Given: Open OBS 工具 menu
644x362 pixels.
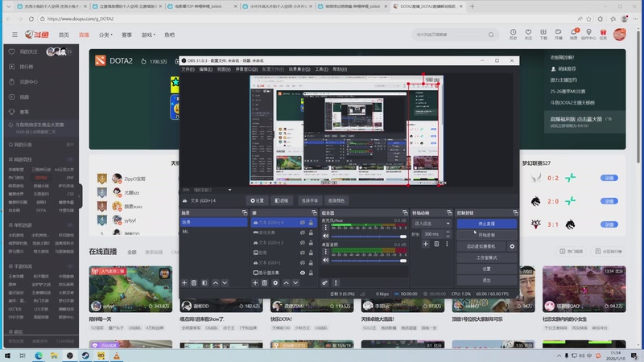Looking at the screenshot, I should [x=321, y=69].
